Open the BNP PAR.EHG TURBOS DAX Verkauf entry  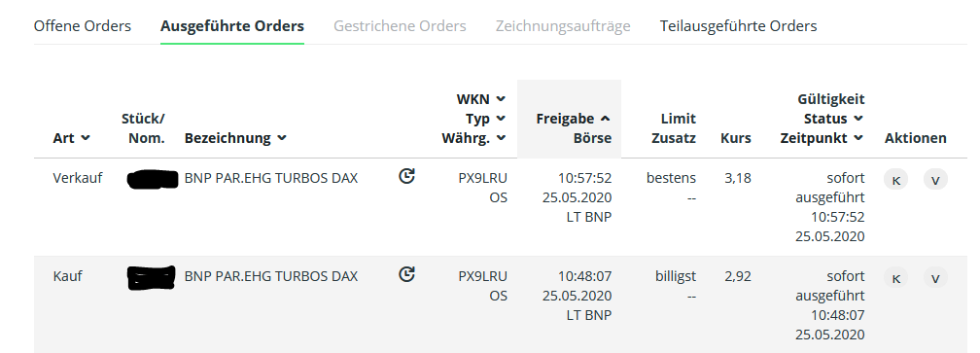coord(271,178)
